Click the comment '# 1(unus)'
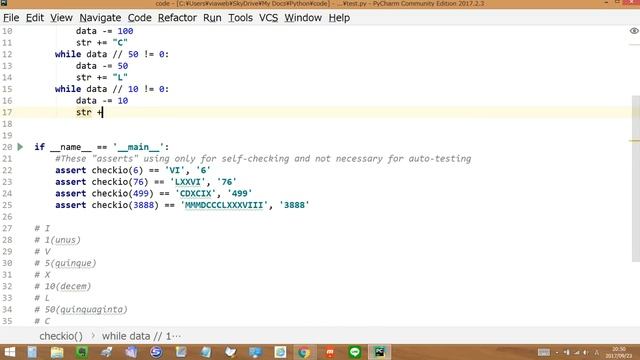This screenshot has height=360, width=640. click(x=58, y=240)
